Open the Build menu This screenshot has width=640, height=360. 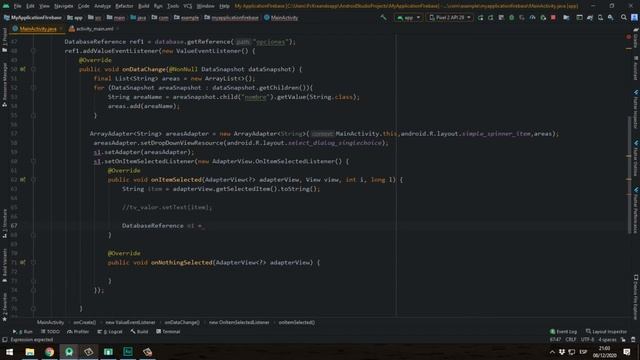pyautogui.click(x=144, y=6)
